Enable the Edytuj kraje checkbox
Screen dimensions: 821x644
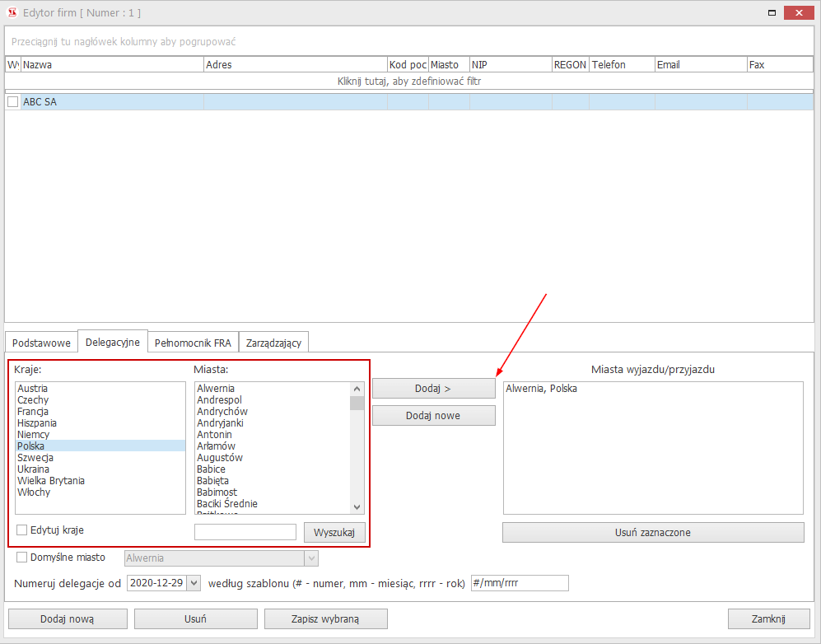tap(23, 530)
